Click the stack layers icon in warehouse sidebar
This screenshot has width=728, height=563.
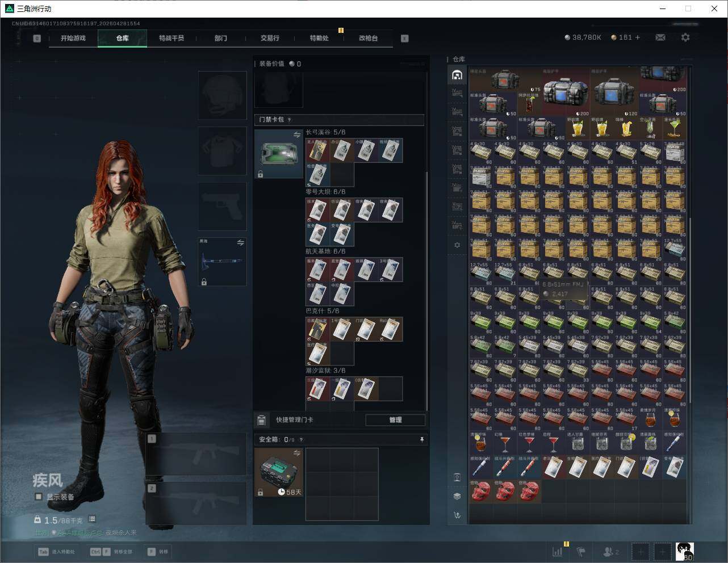click(x=457, y=496)
